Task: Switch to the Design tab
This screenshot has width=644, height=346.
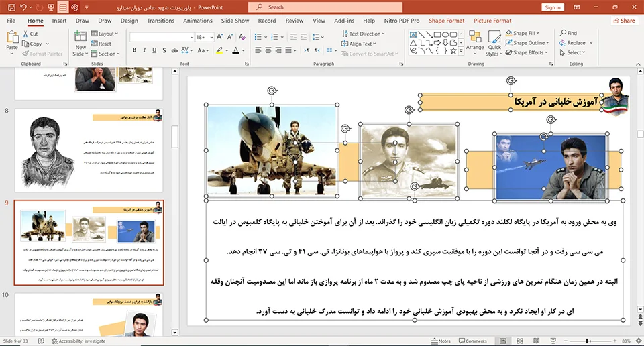Action: point(129,21)
